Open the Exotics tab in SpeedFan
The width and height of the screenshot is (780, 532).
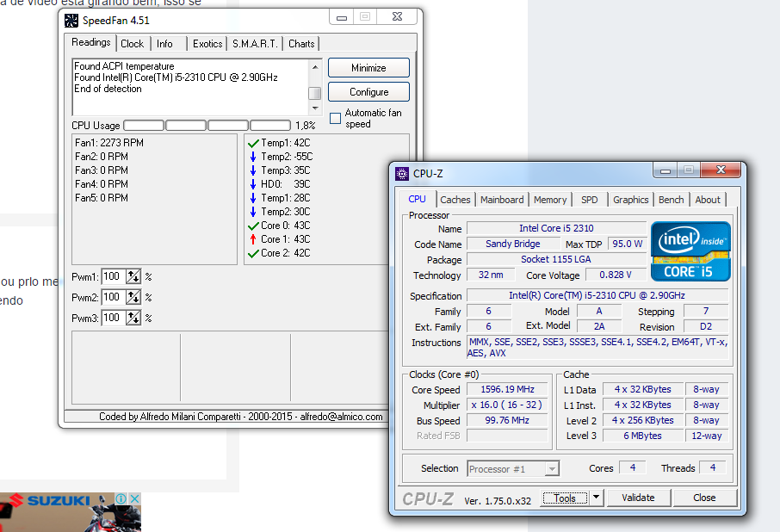[207, 44]
